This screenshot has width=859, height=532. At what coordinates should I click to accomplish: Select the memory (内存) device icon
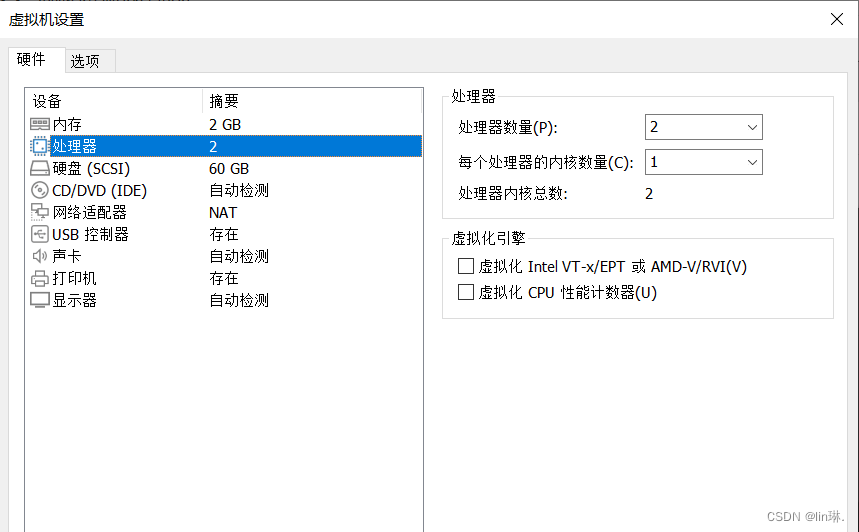tap(40, 124)
